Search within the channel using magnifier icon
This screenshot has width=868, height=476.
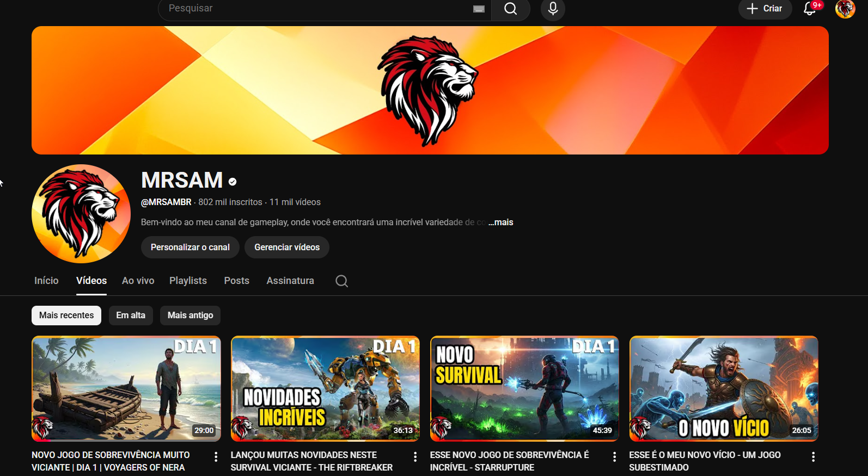pyautogui.click(x=341, y=281)
